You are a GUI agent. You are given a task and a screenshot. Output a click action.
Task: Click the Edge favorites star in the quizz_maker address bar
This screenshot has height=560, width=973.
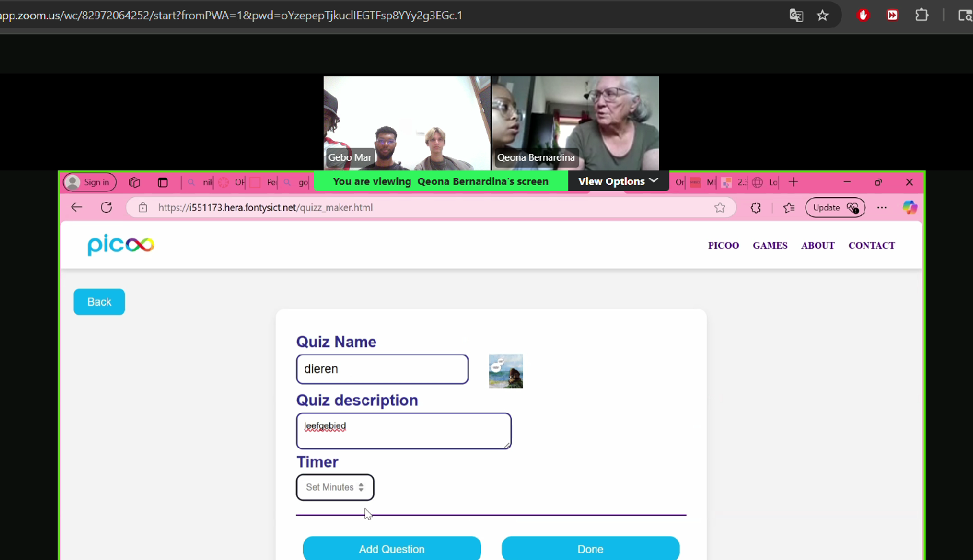pyautogui.click(x=719, y=208)
